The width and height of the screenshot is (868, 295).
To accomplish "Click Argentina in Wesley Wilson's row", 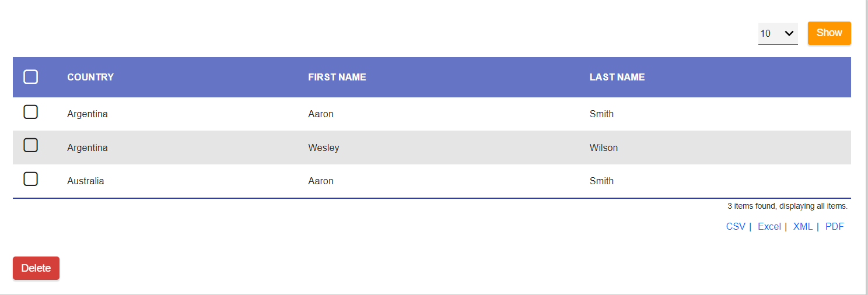I will 87,148.
